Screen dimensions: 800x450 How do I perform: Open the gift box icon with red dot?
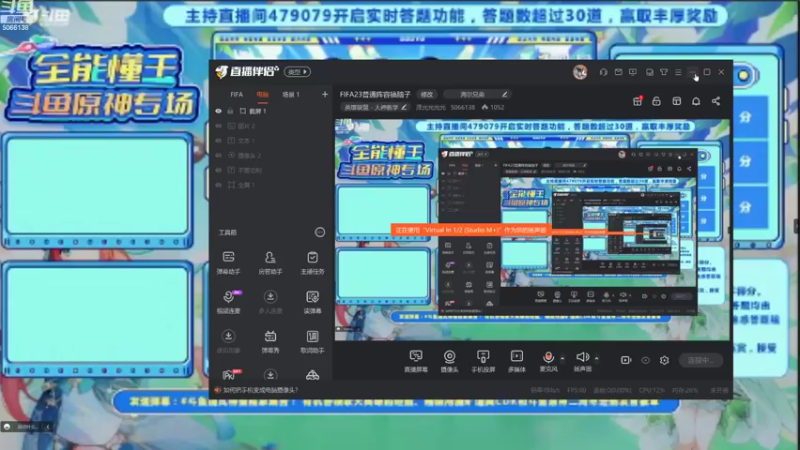click(637, 101)
